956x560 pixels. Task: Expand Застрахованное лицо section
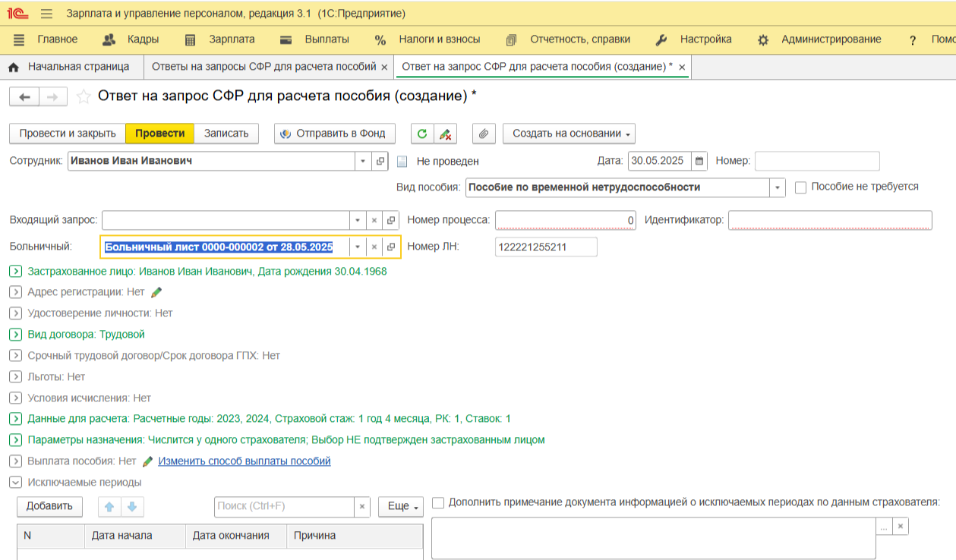point(15,271)
